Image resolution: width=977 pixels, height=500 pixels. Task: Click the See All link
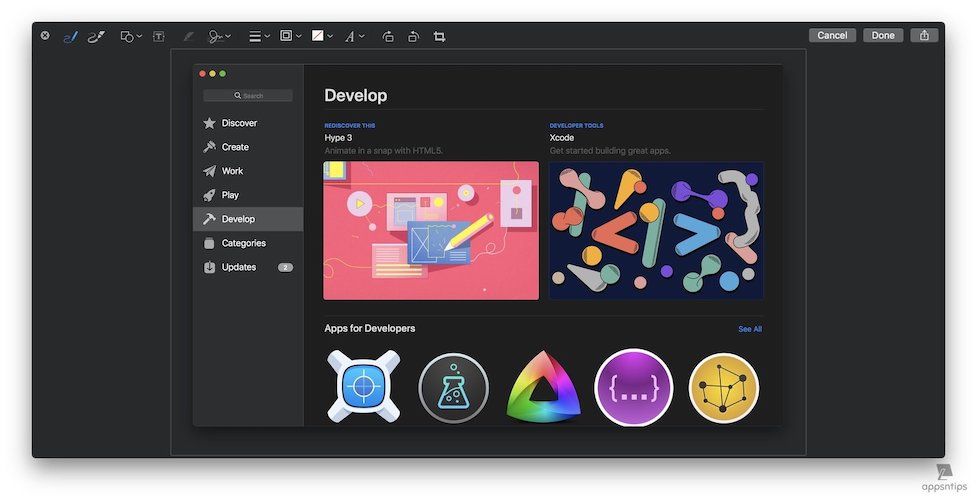click(x=749, y=329)
